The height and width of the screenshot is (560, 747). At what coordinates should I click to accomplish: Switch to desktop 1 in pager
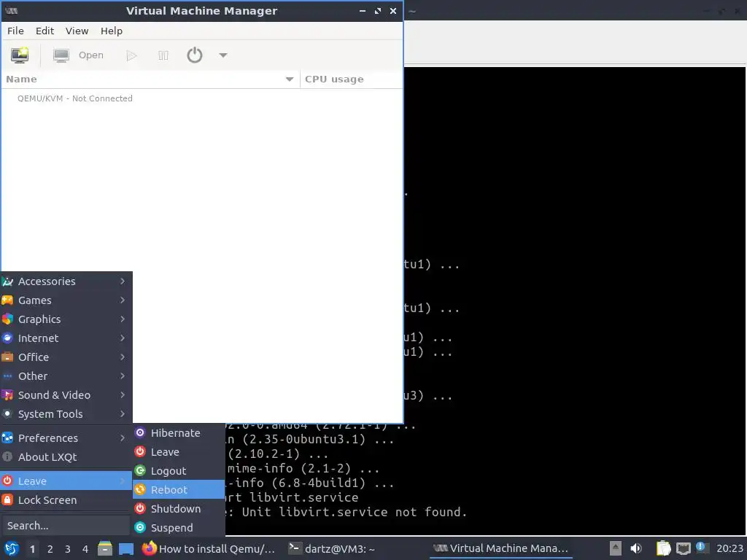pos(32,549)
